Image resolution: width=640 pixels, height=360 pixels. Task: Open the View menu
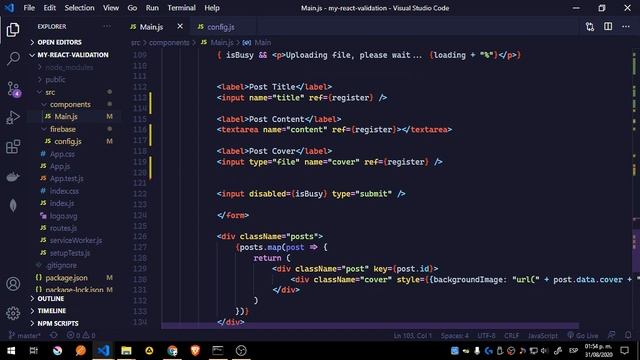coord(111,8)
